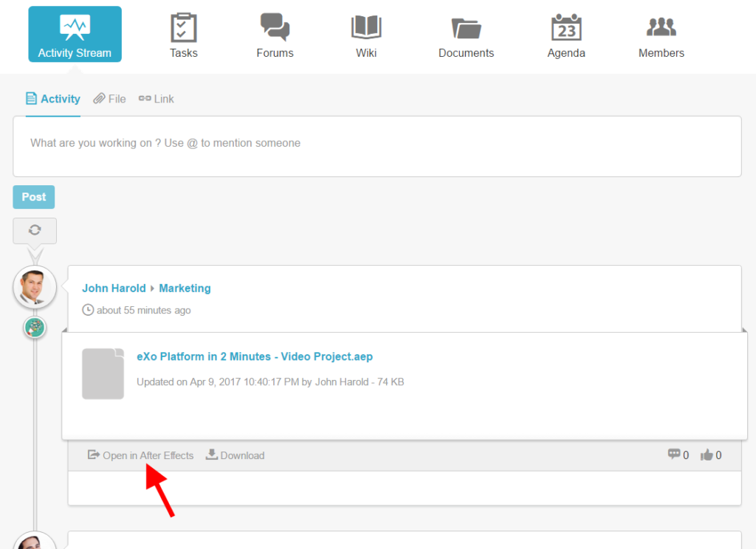Image resolution: width=756 pixels, height=549 pixels.
Task: Open the Marketing space link
Action: 185,289
